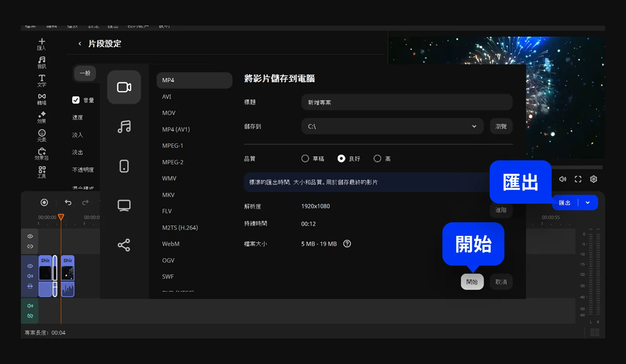The image size is (626, 364).
Task: Open the 轉場 transitions panel
Action: [42, 99]
